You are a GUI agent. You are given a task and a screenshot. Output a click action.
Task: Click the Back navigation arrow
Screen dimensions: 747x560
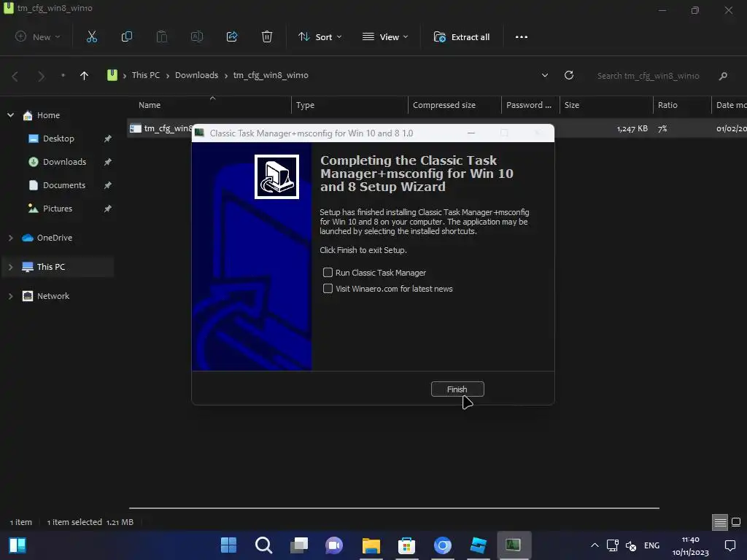point(15,76)
